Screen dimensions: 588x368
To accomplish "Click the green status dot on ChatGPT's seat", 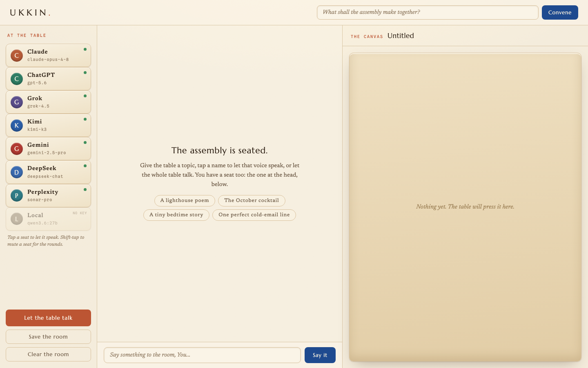I will (x=85, y=73).
